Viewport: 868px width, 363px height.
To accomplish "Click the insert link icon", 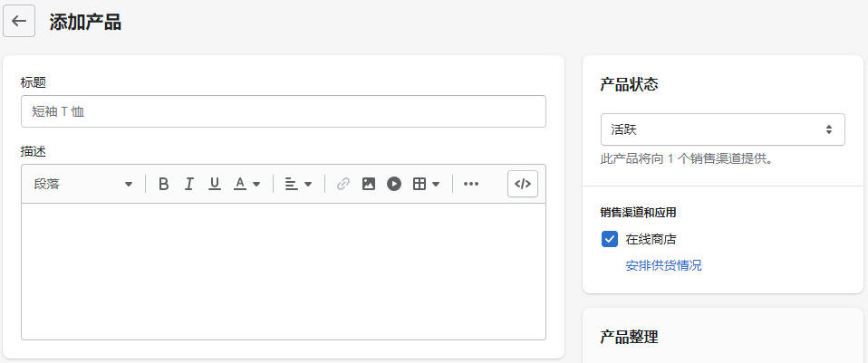I will pos(342,184).
